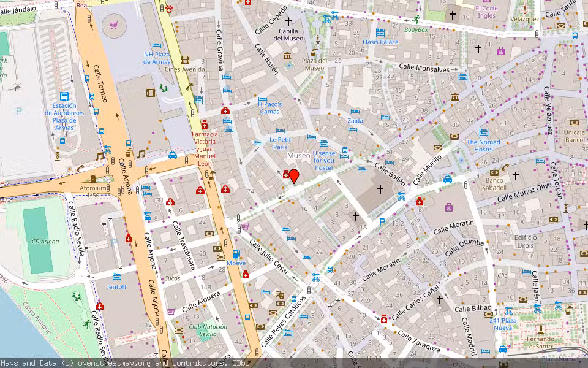
Task: Click the museum icon at Plaza del Museo
Action: [x=287, y=56]
